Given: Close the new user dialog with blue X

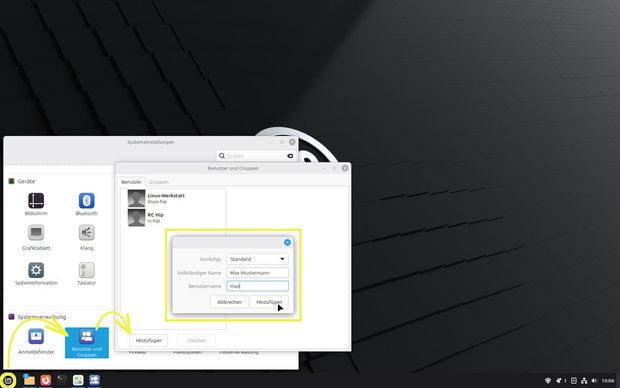Looking at the screenshot, I should (x=287, y=242).
